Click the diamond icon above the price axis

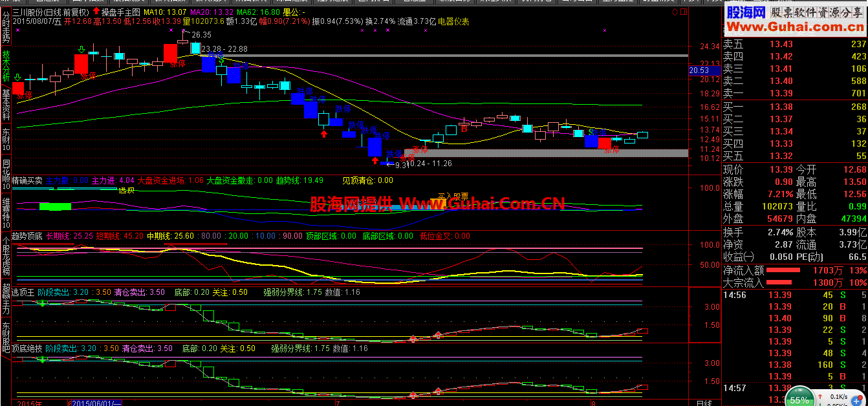point(676,12)
